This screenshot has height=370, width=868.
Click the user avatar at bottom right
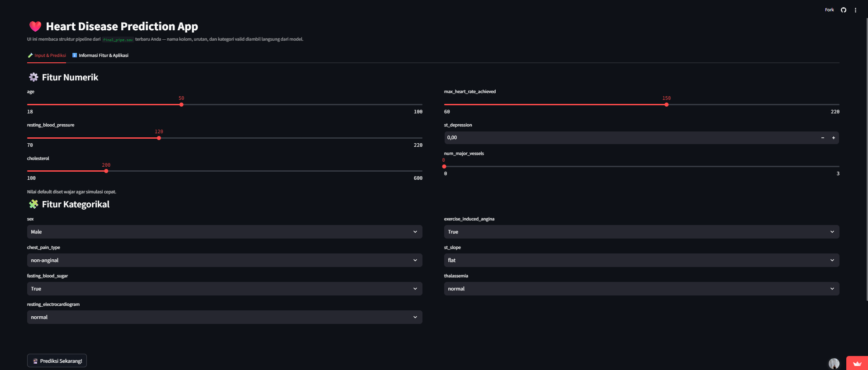pyautogui.click(x=834, y=363)
